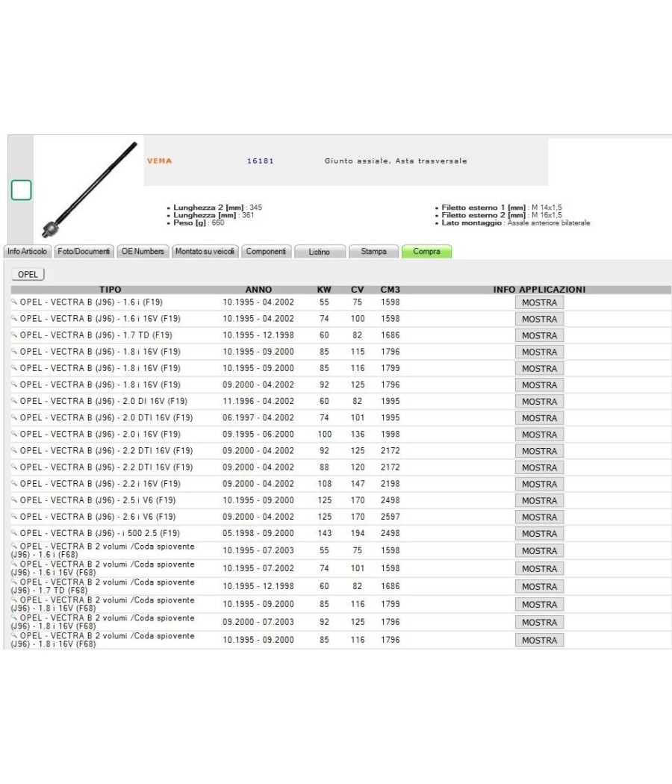Image resolution: width=672 pixels, height=784 pixels.
Task: Click the OPEL brand filter button
Action: (28, 274)
